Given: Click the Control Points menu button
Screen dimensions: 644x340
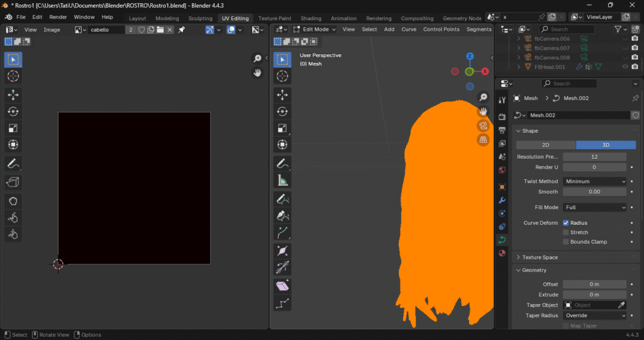Looking at the screenshot, I should click(x=441, y=30).
